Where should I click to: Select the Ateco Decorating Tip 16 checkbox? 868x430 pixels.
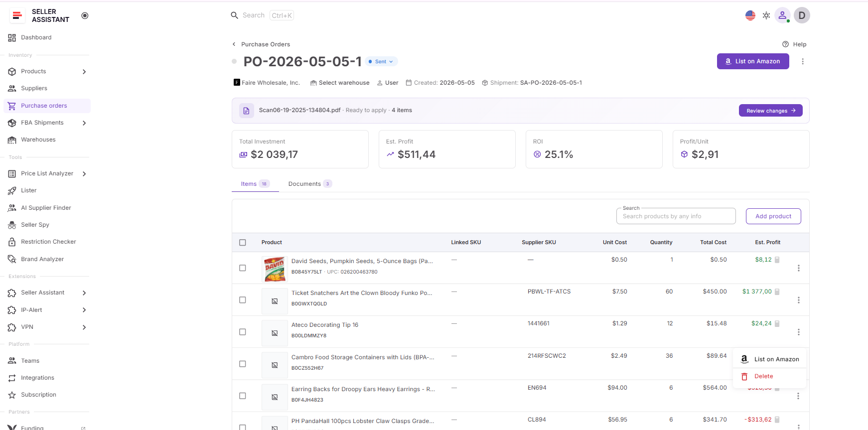243,332
